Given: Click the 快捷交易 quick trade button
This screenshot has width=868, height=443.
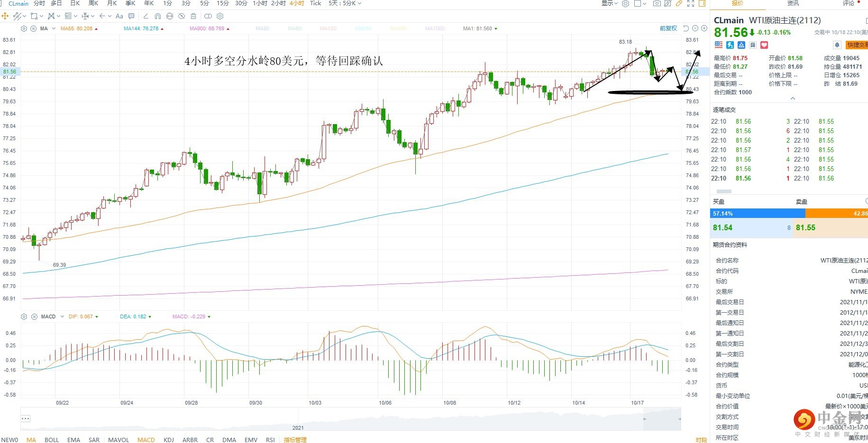Looking at the screenshot, I should (857, 45).
